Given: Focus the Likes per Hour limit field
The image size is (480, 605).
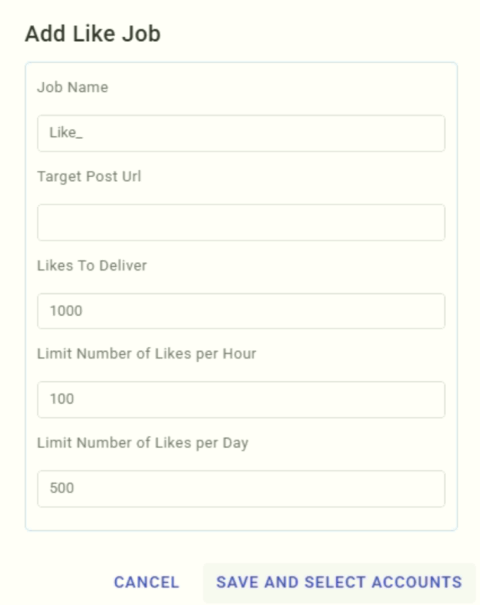Looking at the screenshot, I should click(241, 399).
